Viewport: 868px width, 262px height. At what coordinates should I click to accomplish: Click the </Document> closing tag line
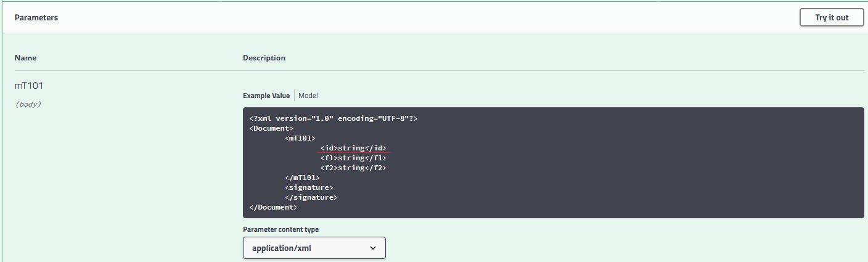tap(274, 207)
